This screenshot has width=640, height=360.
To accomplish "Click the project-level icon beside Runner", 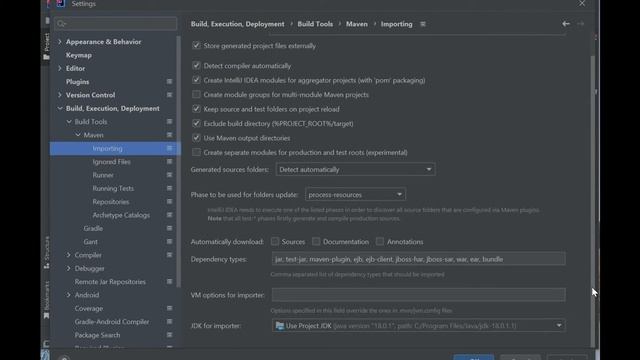I will 169,175.
